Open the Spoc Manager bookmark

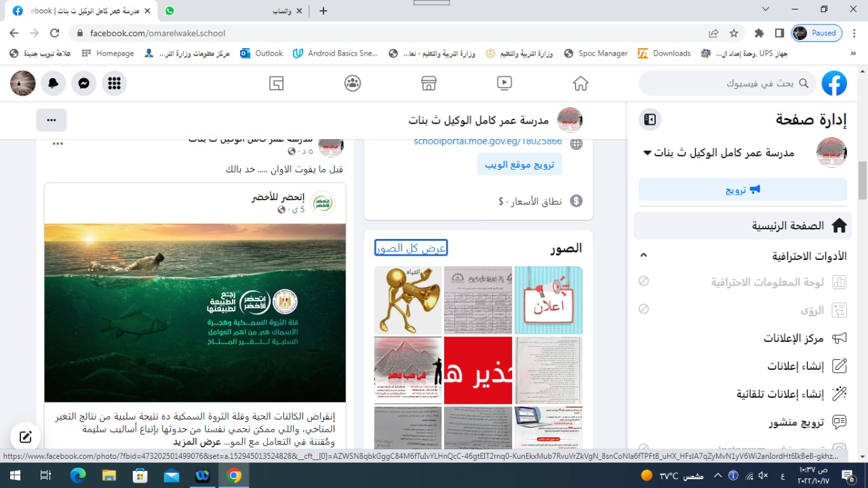(x=595, y=53)
